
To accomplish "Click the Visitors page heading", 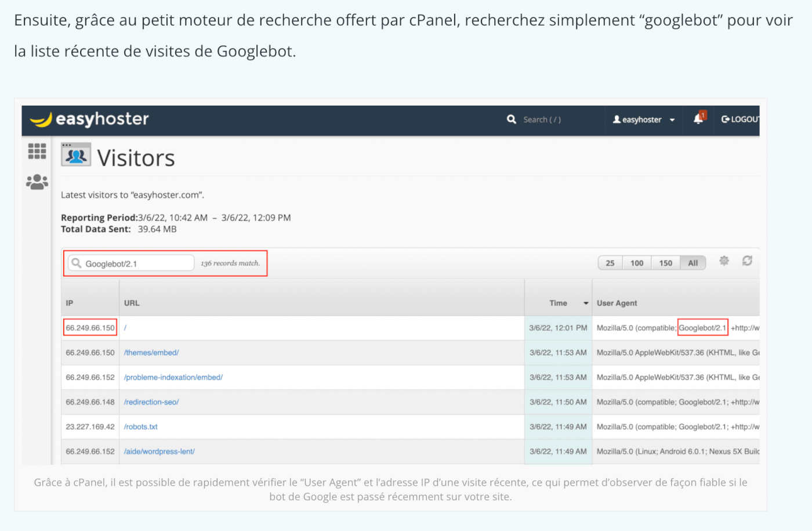I will point(136,158).
